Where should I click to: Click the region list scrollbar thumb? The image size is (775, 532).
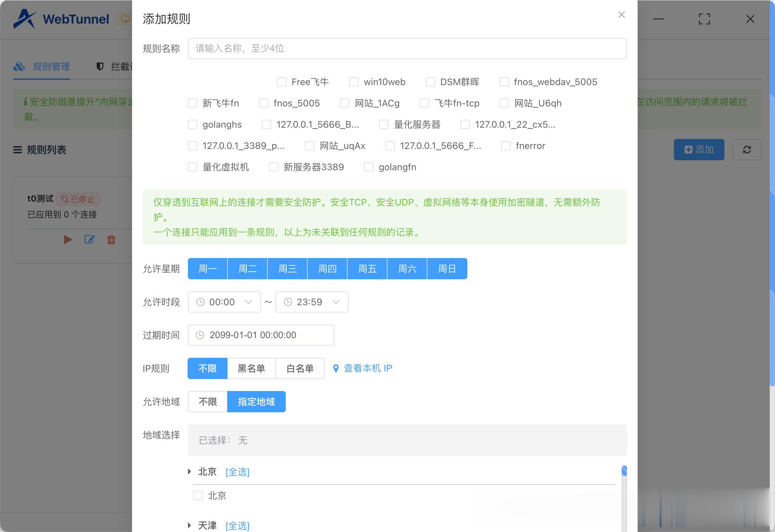(x=624, y=471)
